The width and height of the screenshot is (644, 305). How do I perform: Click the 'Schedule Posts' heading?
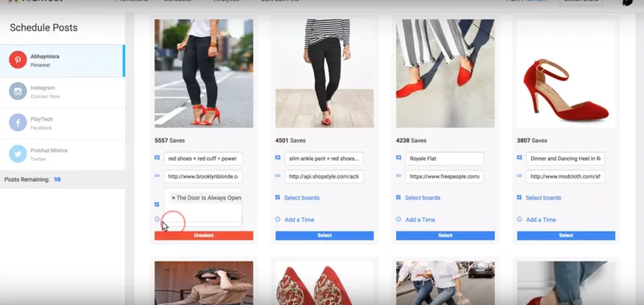43,27
